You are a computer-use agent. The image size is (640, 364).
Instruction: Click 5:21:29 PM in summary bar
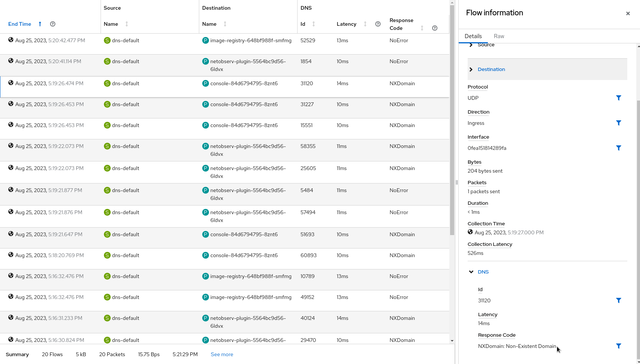[x=185, y=354]
